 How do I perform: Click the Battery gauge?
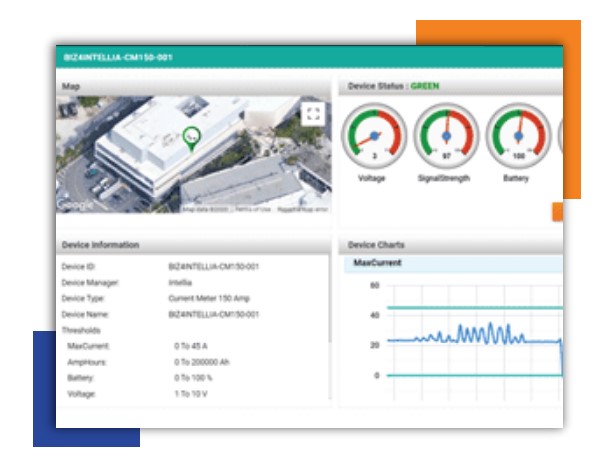tap(517, 137)
